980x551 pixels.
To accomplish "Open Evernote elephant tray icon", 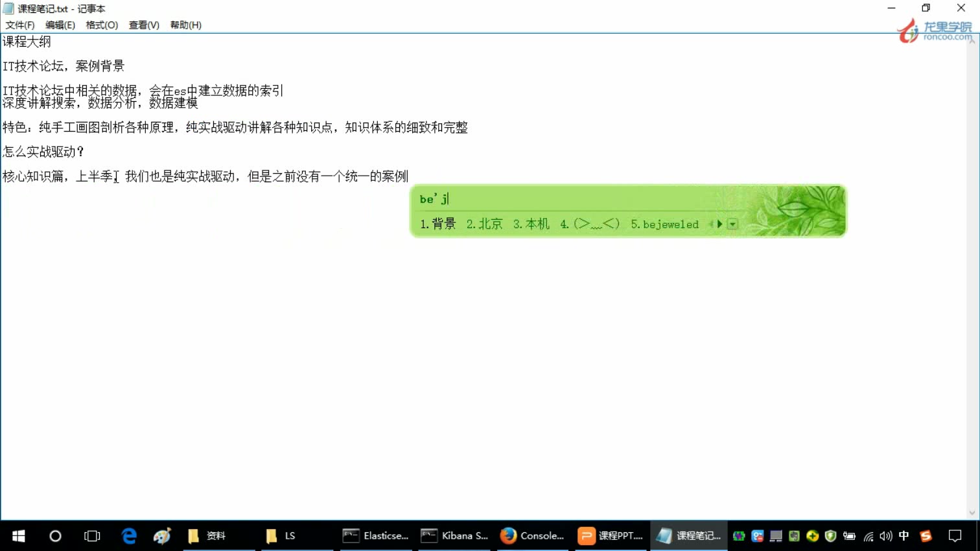I will click(794, 536).
